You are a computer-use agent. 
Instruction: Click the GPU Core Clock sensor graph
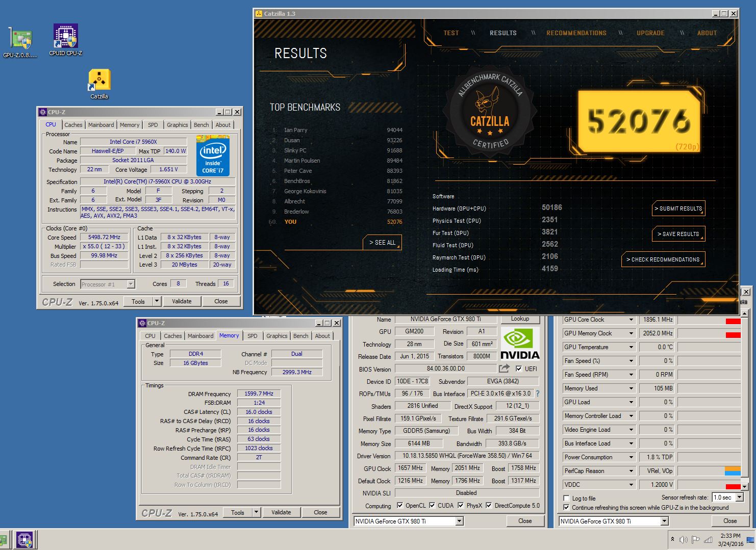coord(709,320)
